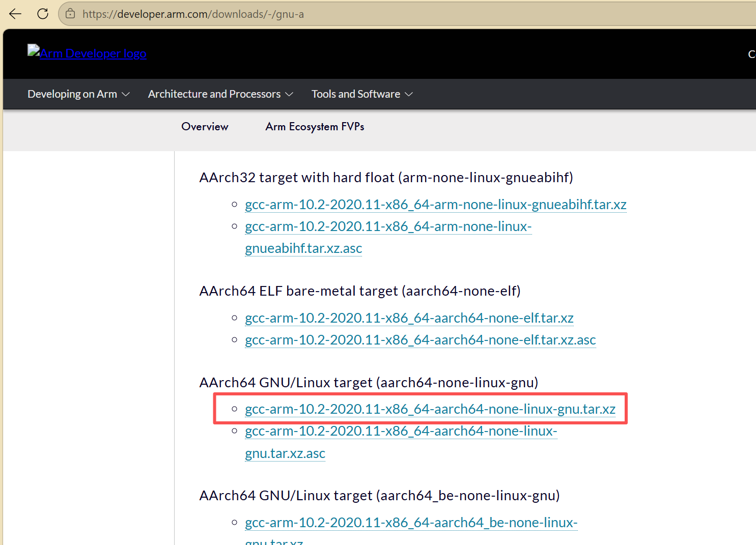Download aarch64-none-elf.tar.xz toolchain
Viewport: 756px width, 545px height.
pos(409,318)
